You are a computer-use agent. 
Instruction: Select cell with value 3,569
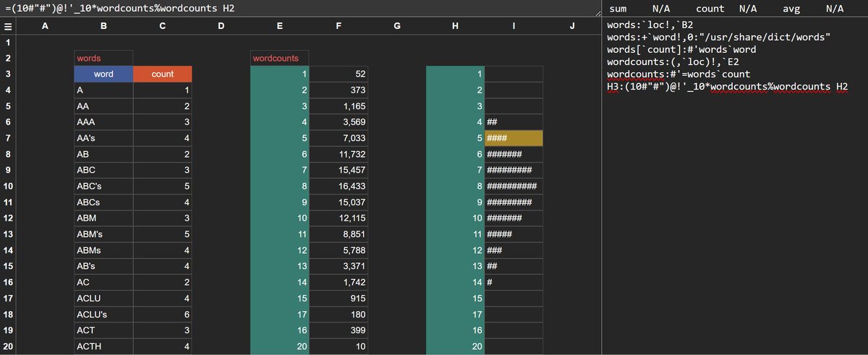[x=338, y=121]
